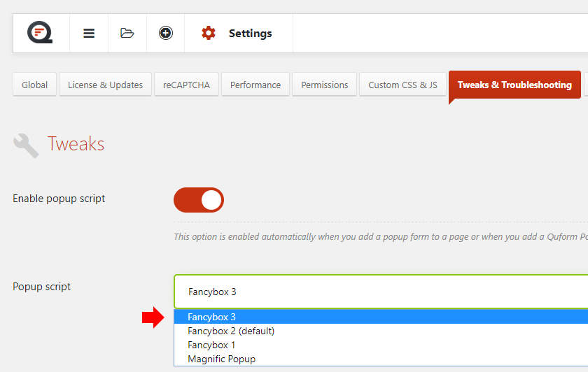Viewport: 588px width, 372px height.
Task: Click the Quform logo icon
Action: [x=40, y=33]
